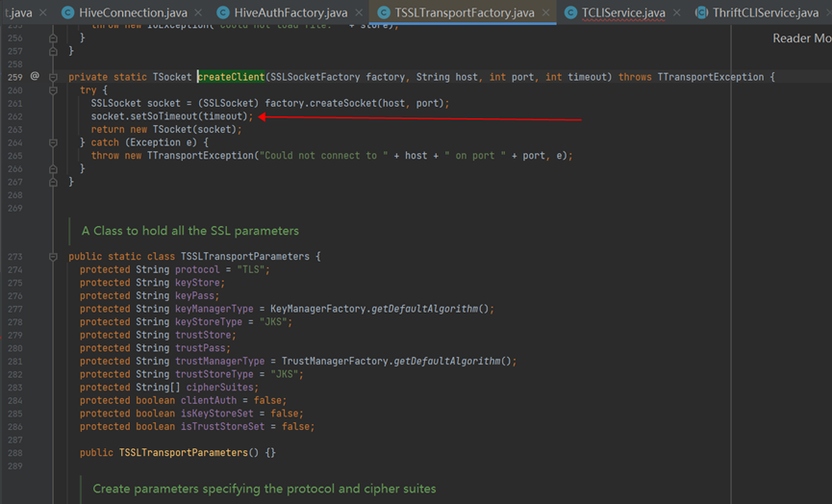Click line number 262 in the gutter

pos(14,116)
